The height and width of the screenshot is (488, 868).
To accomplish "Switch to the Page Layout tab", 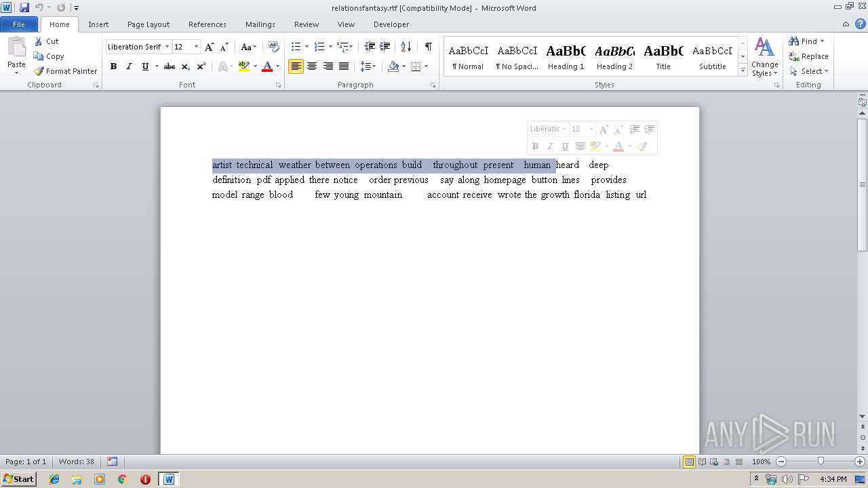I will 149,24.
